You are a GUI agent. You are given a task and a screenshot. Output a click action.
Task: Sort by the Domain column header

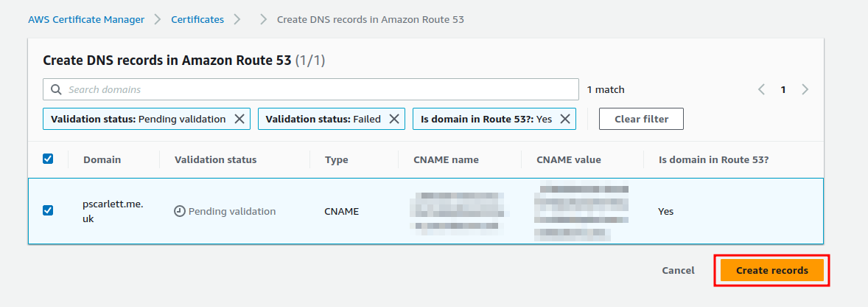coord(102,159)
